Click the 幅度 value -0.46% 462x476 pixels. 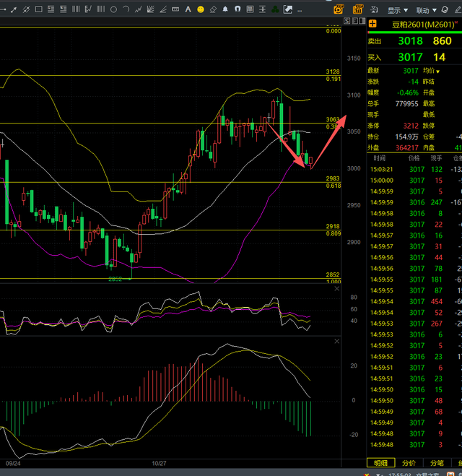(x=408, y=93)
